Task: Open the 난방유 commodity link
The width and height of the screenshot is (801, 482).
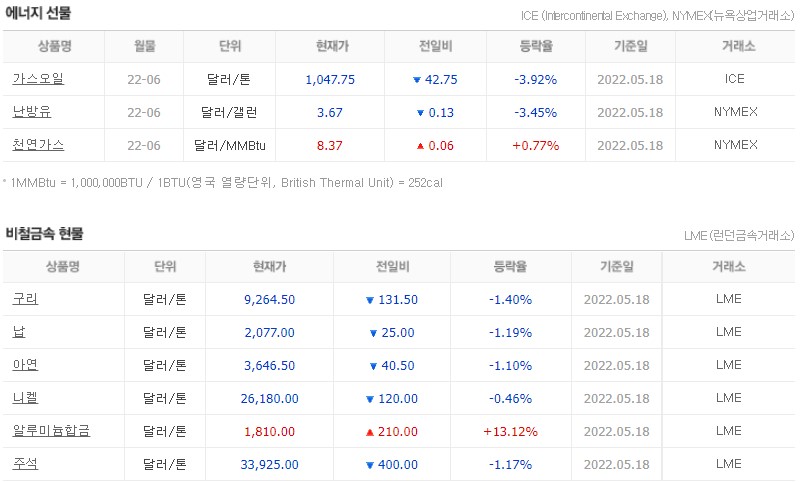Action: (32, 112)
